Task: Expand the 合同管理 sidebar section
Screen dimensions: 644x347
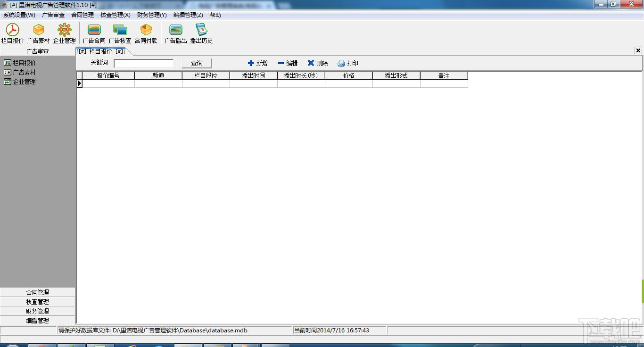Action: pos(38,292)
